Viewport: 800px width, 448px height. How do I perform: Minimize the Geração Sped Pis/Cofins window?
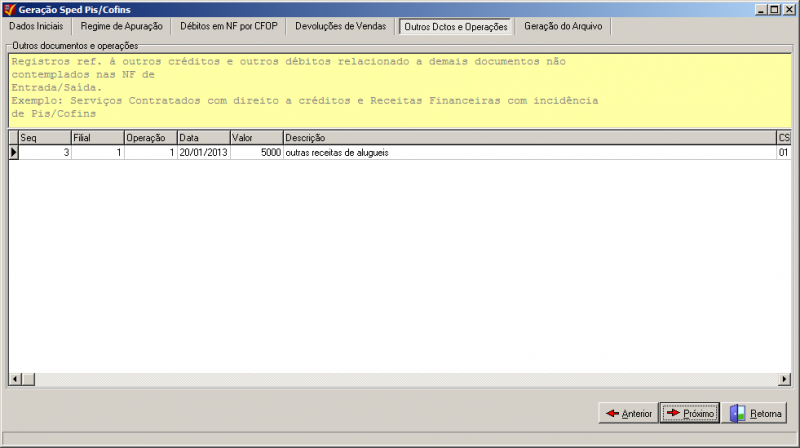(761, 9)
